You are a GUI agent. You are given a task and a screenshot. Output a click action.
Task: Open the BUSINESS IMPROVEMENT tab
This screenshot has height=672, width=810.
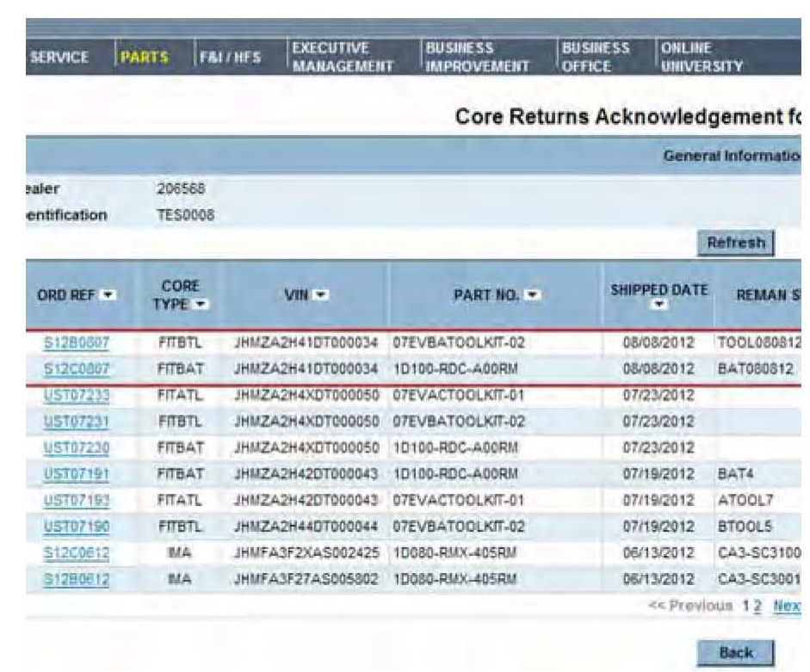pyautogui.click(x=479, y=57)
